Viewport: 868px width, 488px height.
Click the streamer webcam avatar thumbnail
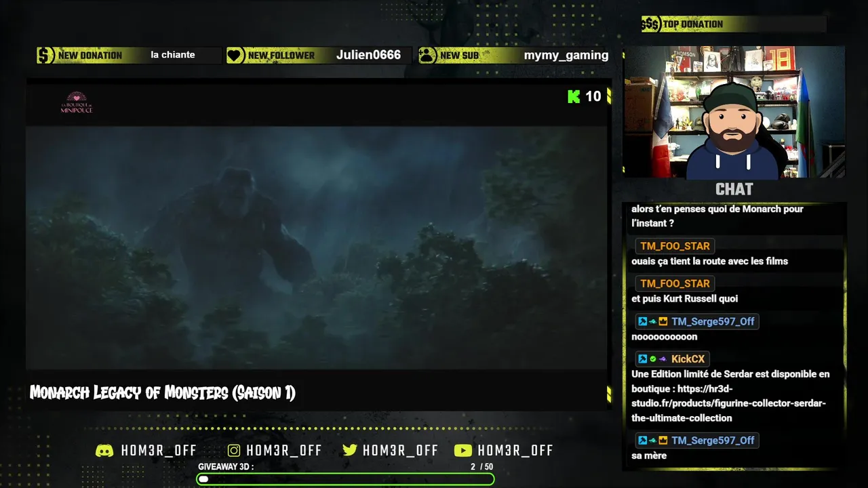(x=734, y=112)
